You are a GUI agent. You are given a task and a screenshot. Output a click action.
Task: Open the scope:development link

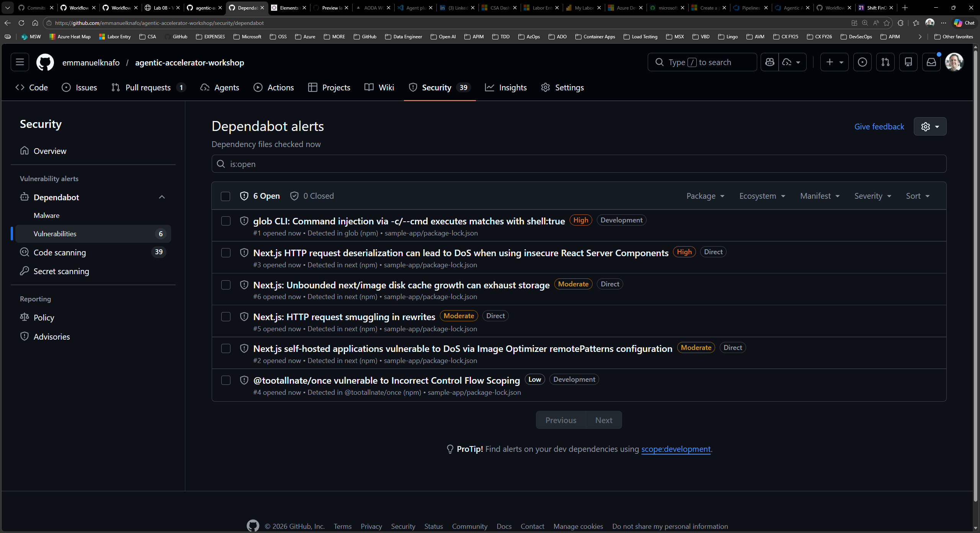coord(676,449)
